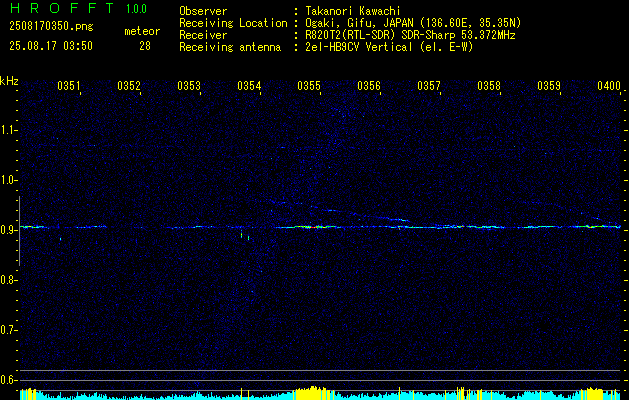629x400 pixels.
Task: Click the 1.1 kHz axis label
Action: click(9, 130)
